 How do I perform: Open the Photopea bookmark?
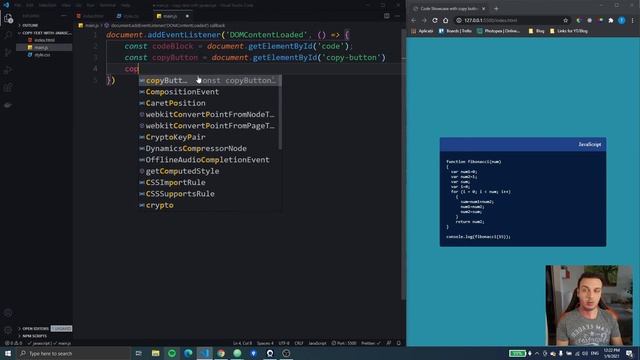[x=499, y=31]
